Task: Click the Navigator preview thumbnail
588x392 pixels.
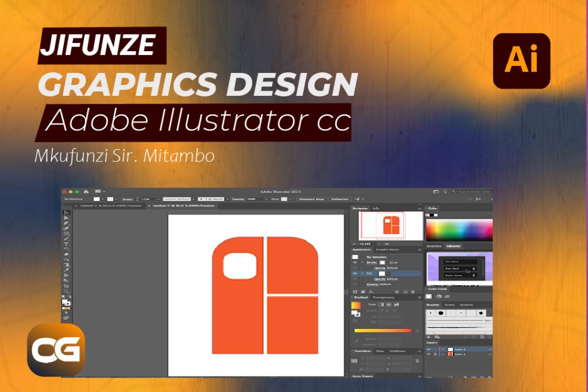Action: 390,226
